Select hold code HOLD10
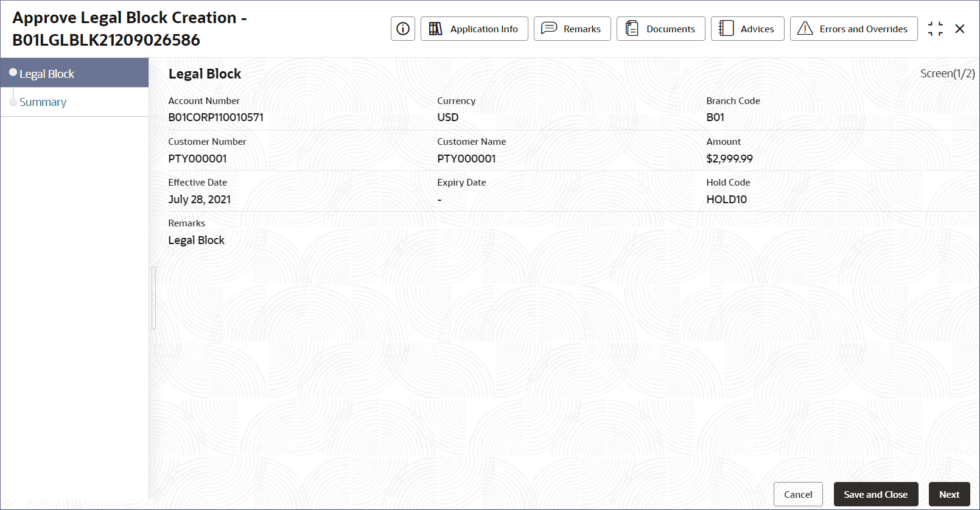Image resolution: width=980 pixels, height=510 pixels. [x=726, y=200]
